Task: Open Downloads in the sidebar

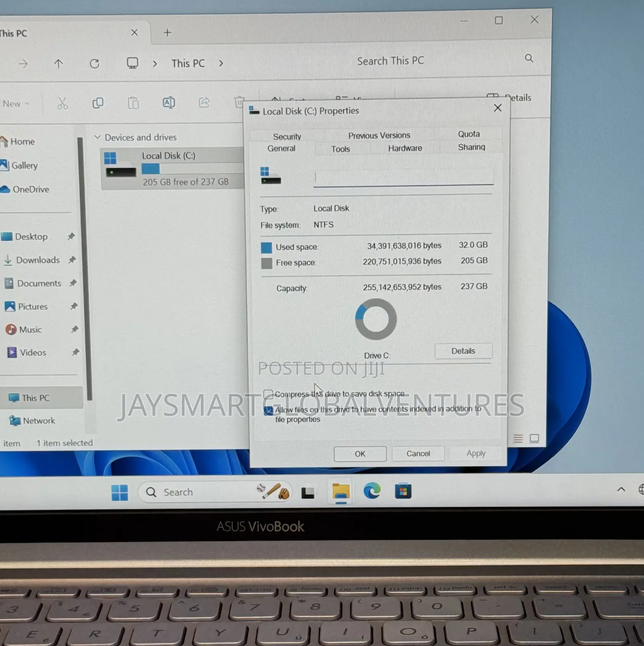Action: (38, 260)
